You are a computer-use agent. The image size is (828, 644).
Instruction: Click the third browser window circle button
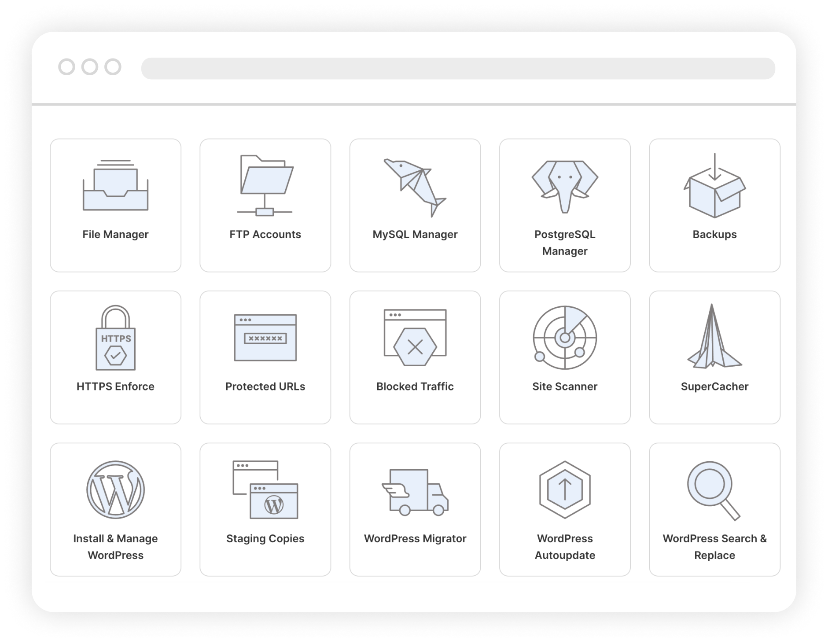coord(113,67)
